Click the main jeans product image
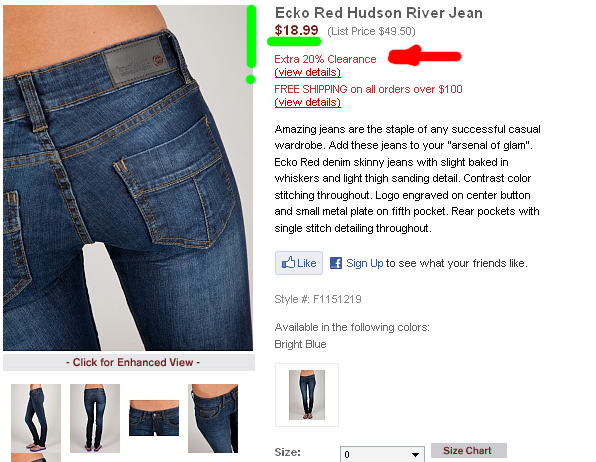 tap(128, 178)
